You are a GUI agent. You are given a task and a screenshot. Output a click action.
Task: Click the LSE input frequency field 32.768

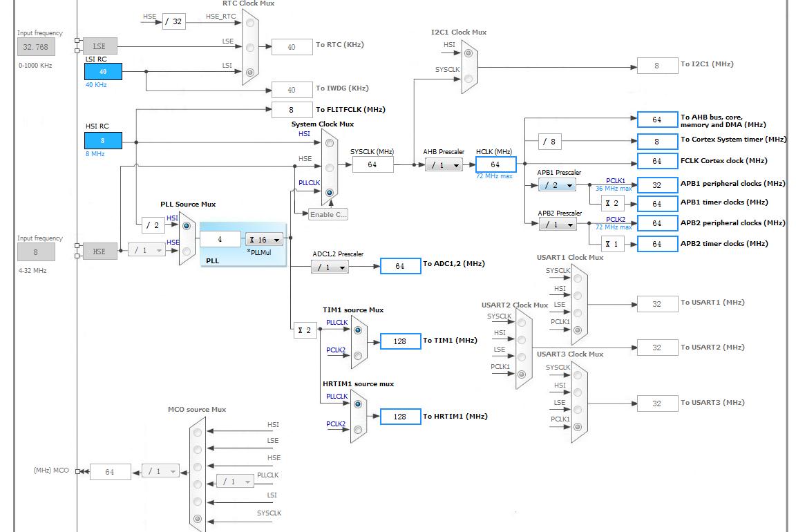36,47
